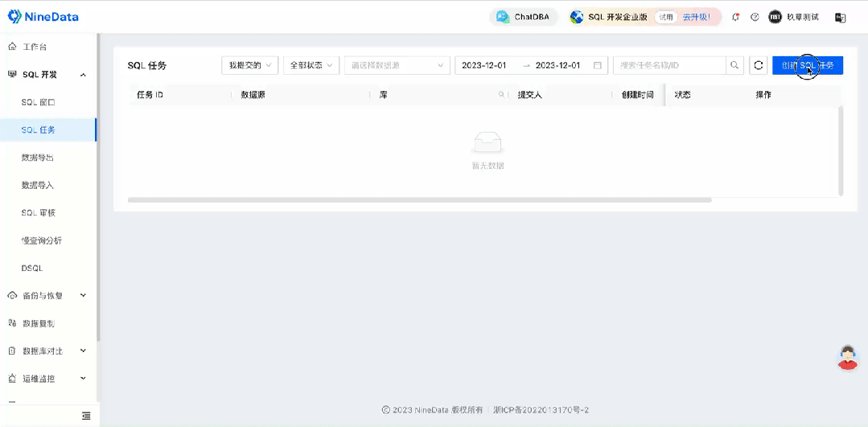Click the 提交人 column header
This screenshot has height=427, width=868.
coord(529,95)
